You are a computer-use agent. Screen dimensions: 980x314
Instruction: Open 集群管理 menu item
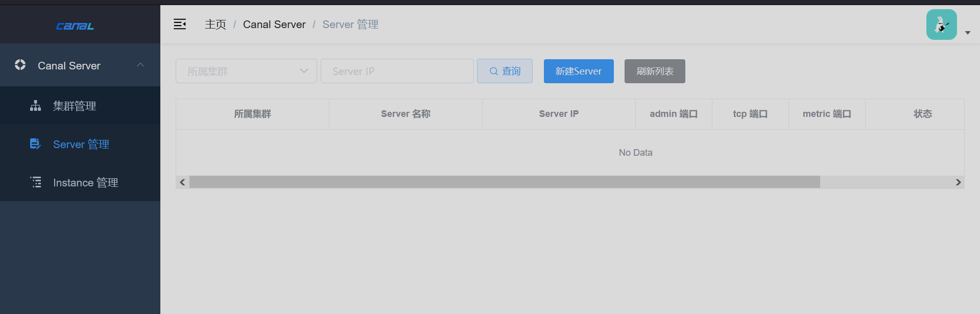pyautogui.click(x=80, y=106)
